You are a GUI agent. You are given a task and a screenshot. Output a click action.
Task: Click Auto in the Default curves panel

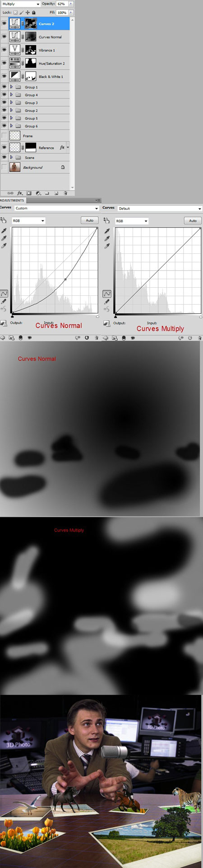[193, 220]
